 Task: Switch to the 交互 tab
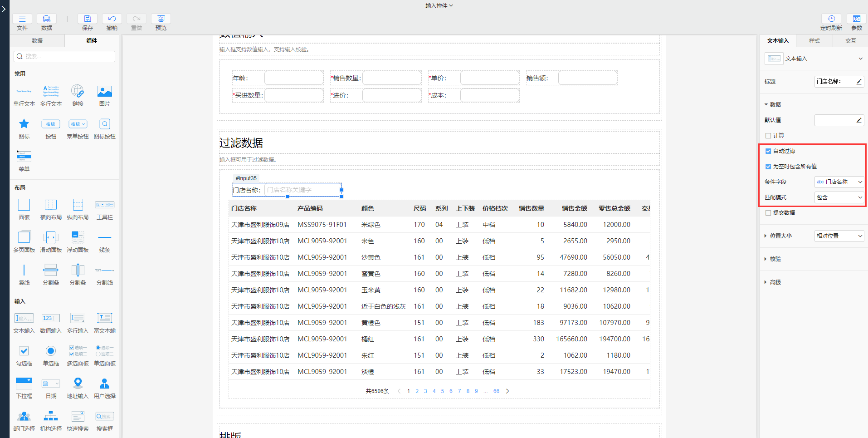click(x=851, y=41)
